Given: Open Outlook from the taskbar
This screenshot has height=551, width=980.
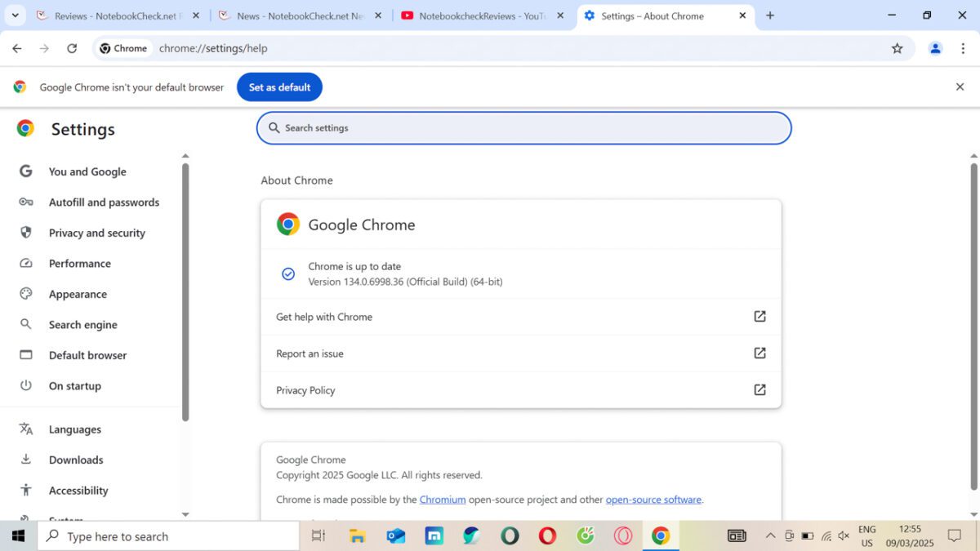Looking at the screenshot, I should (x=396, y=536).
